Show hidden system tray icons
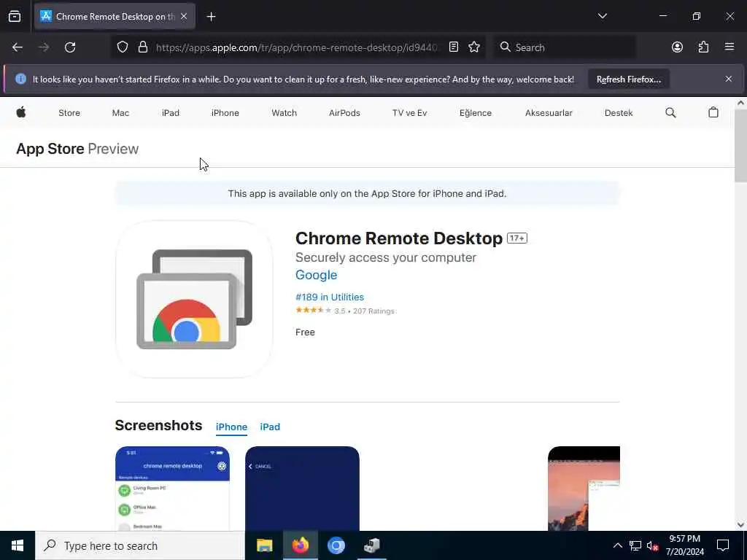The image size is (747, 560). pyautogui.click(x=617, y=545)
